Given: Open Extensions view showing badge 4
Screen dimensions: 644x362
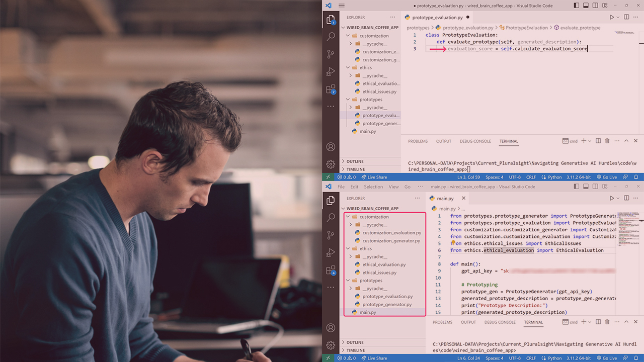Looking at the screenshot, I should (x=331, y=270).
